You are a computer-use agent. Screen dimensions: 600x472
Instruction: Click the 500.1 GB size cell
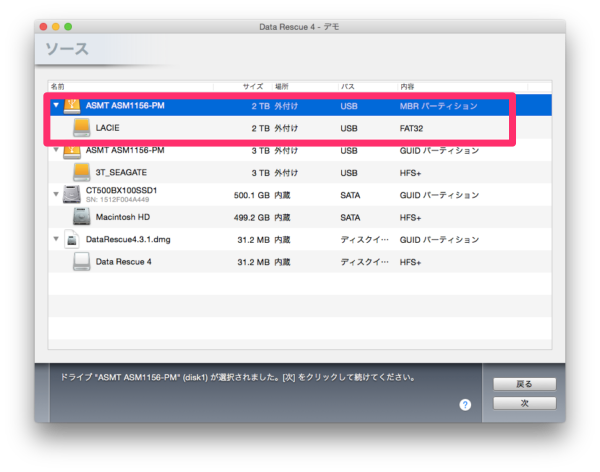click(x=252, y=195)
